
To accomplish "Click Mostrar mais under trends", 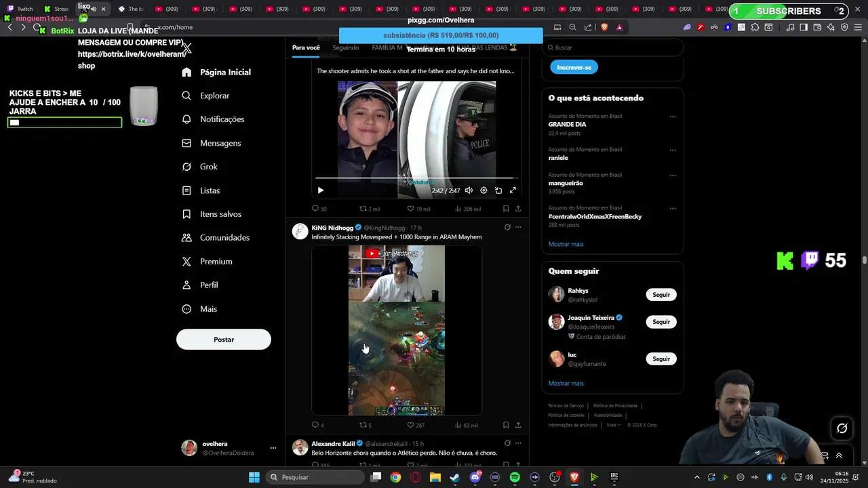I will pyautogui.click(x=566, y=244).
